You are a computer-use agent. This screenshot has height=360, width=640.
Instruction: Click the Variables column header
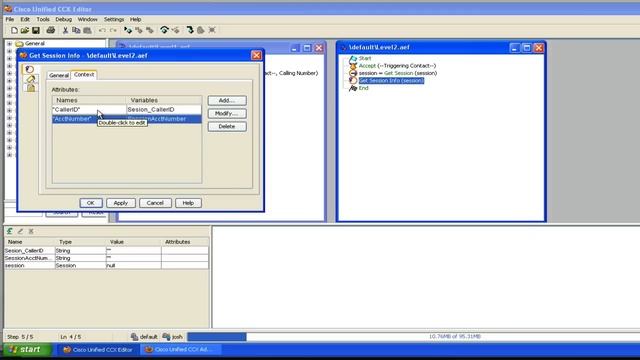click(x=164, y=100)
